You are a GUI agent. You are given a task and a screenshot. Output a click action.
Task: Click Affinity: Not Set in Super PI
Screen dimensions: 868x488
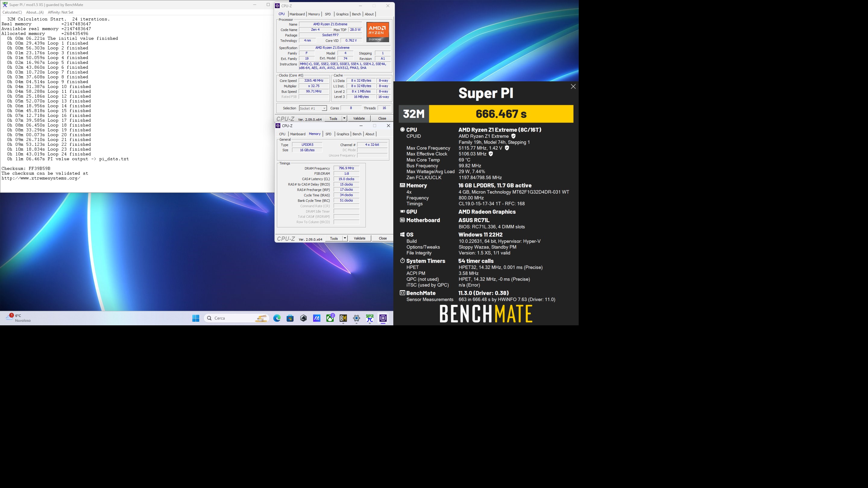pyautogui.click(x=61, y=12)
